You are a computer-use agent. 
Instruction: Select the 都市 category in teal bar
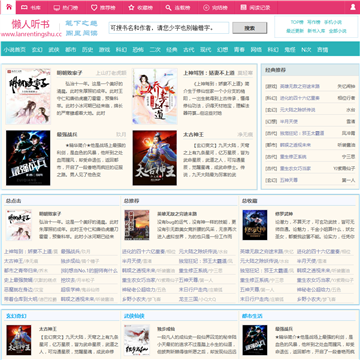coord(71,50)
